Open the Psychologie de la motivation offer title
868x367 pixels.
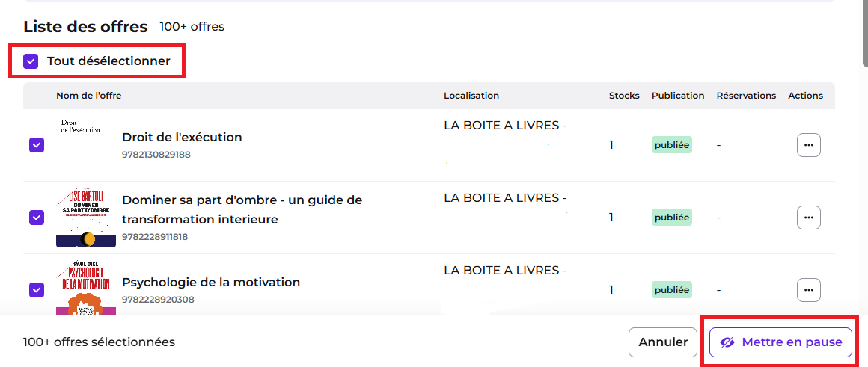(x=211, y=283)
